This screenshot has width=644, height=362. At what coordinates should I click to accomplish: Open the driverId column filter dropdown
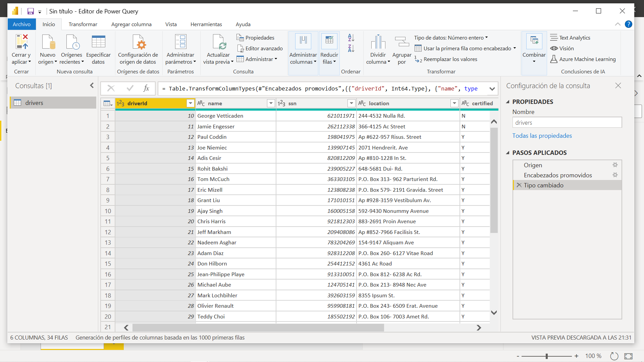pyautogui.click(x=190, y=103)
